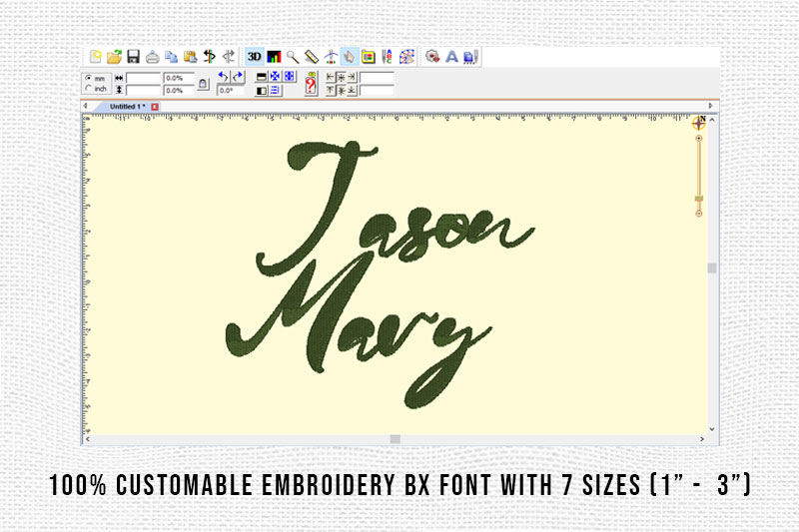The height and width of the screenshot is (532, 799).
Task: Click the New document icon
Action: click(x=95, y=57)
